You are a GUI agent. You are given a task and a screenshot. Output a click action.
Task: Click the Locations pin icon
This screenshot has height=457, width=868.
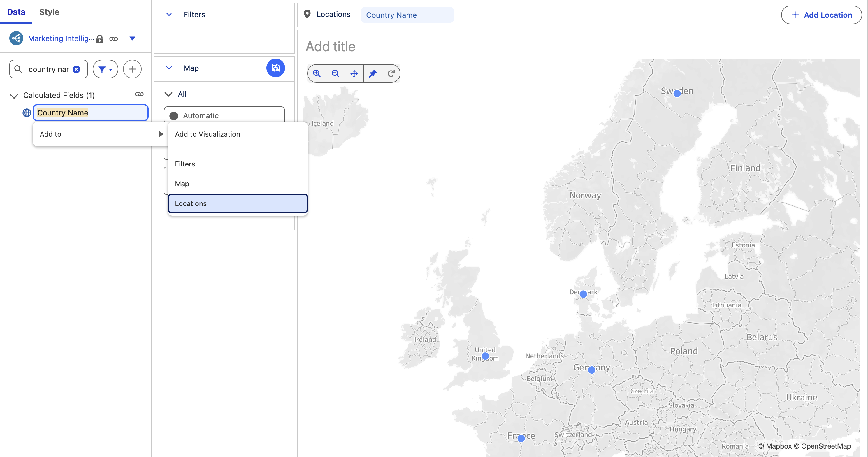point(307,14)
